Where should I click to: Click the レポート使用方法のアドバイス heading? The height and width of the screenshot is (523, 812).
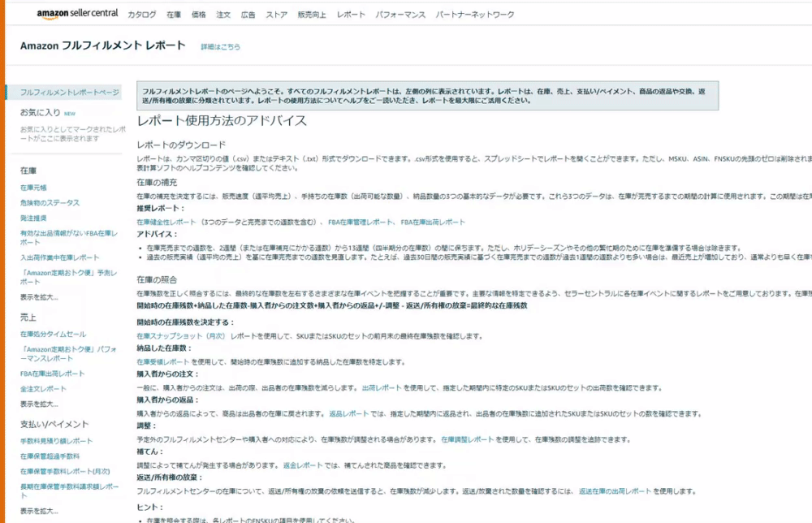[x=222, y=121]
